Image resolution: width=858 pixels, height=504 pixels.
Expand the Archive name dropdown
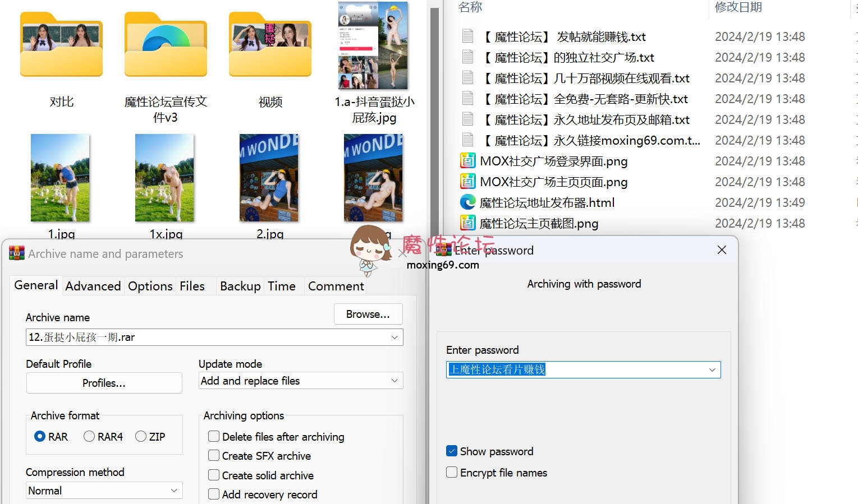pyautogui.click(x=394, y=337)
